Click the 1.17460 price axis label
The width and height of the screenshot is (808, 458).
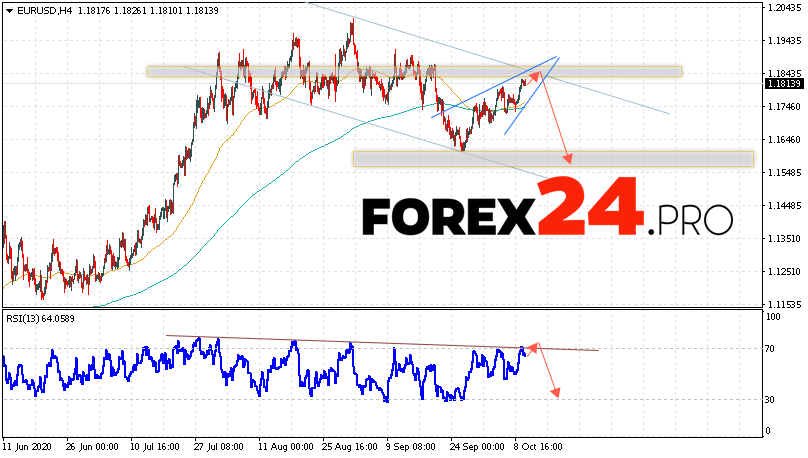(x=784, y=107)
